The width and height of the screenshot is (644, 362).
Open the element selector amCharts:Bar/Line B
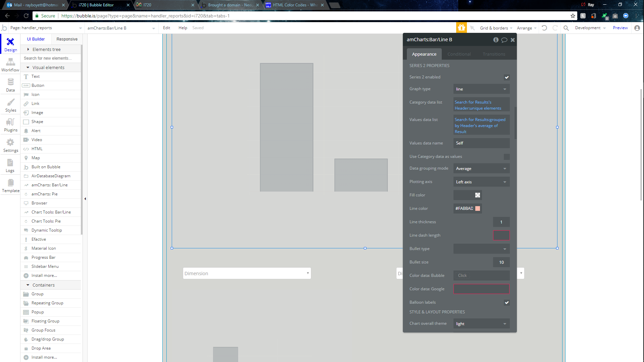click(121, 28)
